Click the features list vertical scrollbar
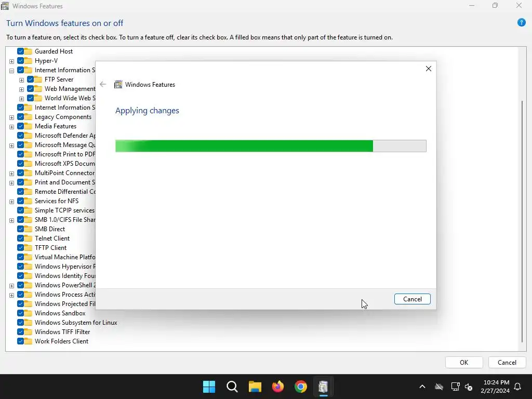Screen dimensions: 532x399 pos(522,221)
